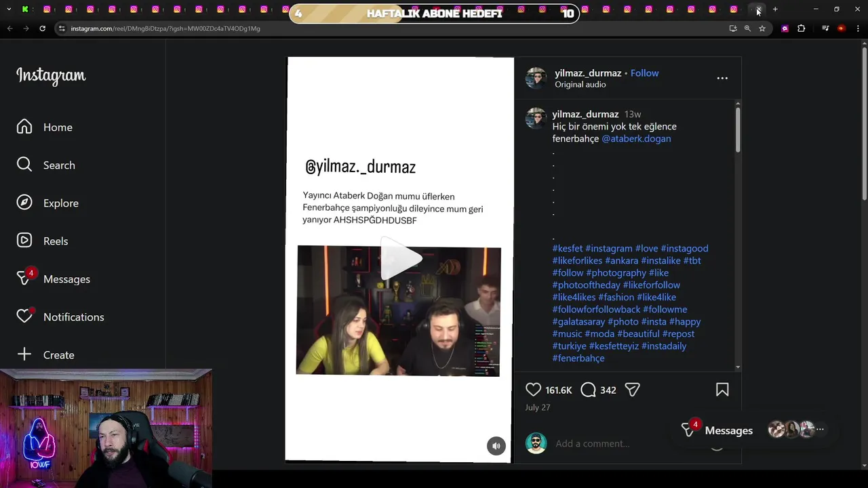Click the browser address bar URL

click(x=165, y=28)
